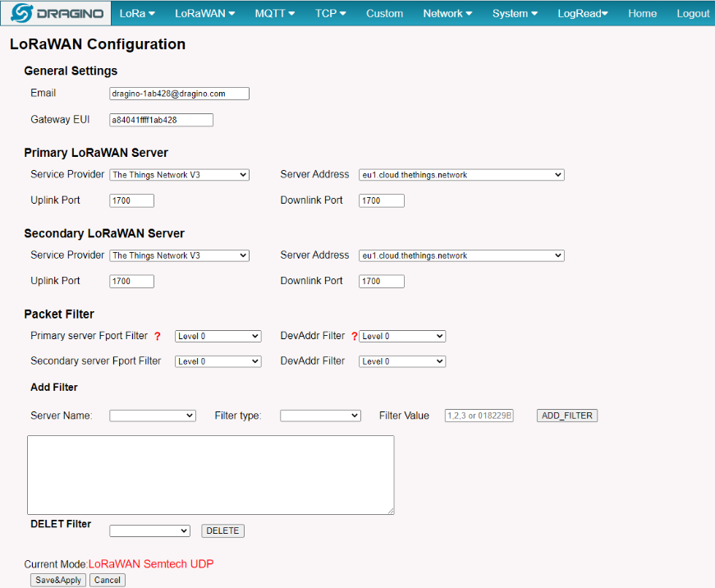The width and height of the screenshot is (715, 588).
Task: Click inside the filter list text area
Action: click(211, 475)
